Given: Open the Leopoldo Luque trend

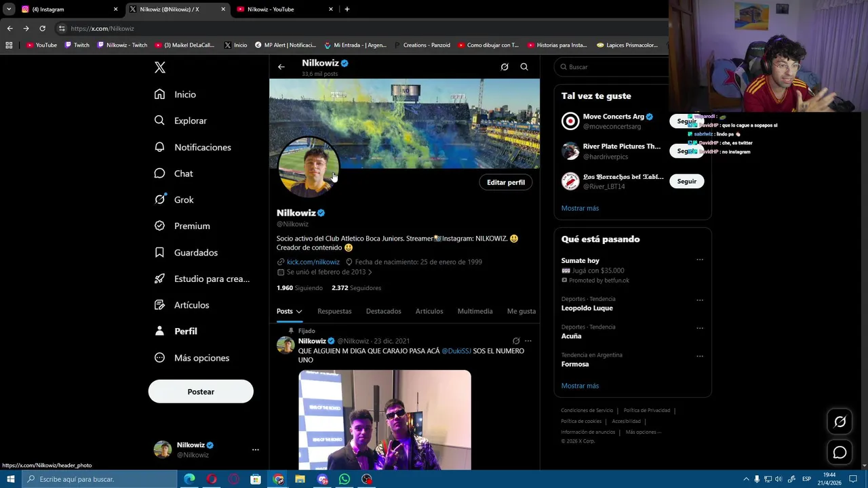Looking at the screenshot, I should point(587,308).
